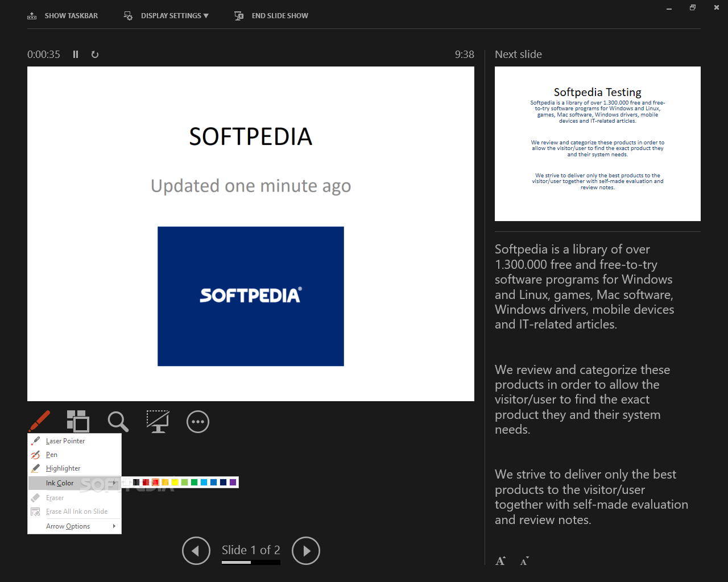Click Erase All Ink on Slide
The width and height of the screenshot is (728, 582).
pyautogui.click(x=75, y=512)
